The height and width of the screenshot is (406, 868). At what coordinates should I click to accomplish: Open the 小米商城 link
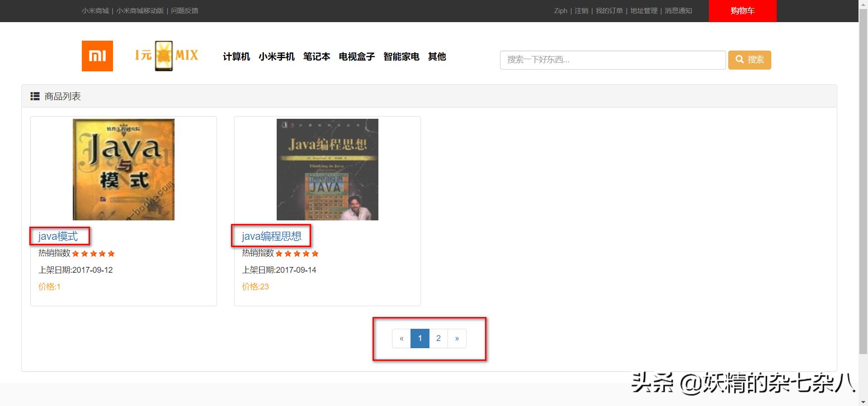click(x=95, y=11)
